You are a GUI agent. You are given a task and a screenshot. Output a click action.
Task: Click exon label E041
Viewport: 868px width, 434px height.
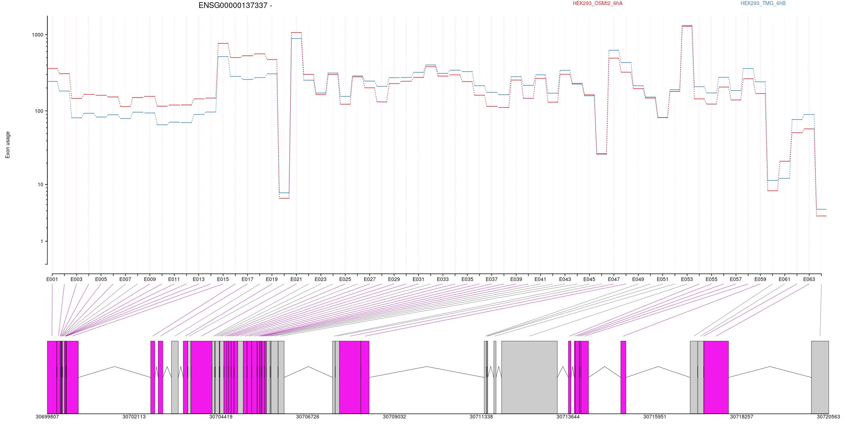(540, 279)
